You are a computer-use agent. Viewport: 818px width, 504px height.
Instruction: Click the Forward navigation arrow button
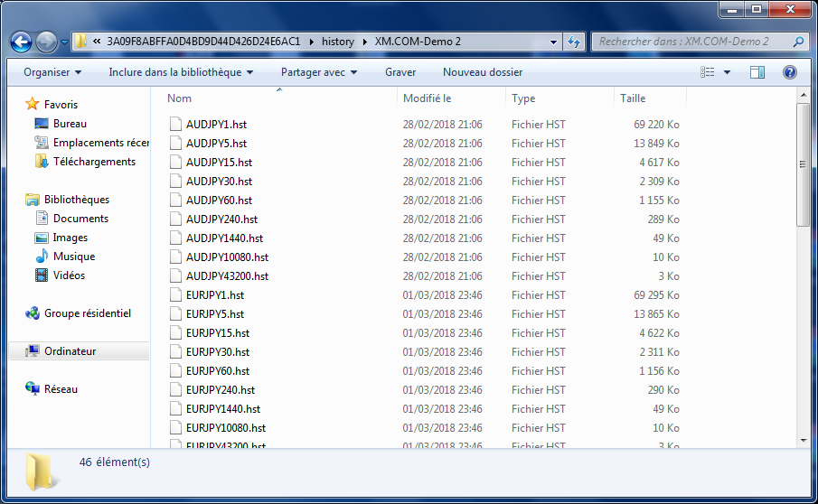click(x=46, y=42)
